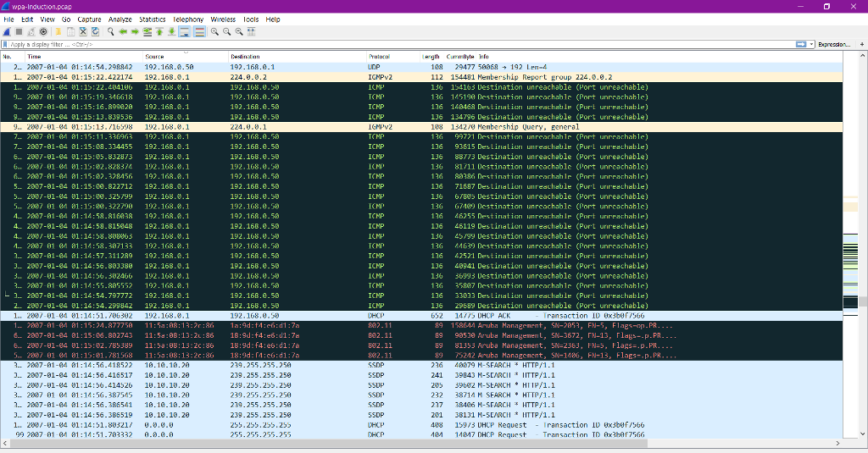This screenshot has width=868, height=453.
Task: Select Aruba Management SN=3672 packet row
Action: [x=421, y=336]
